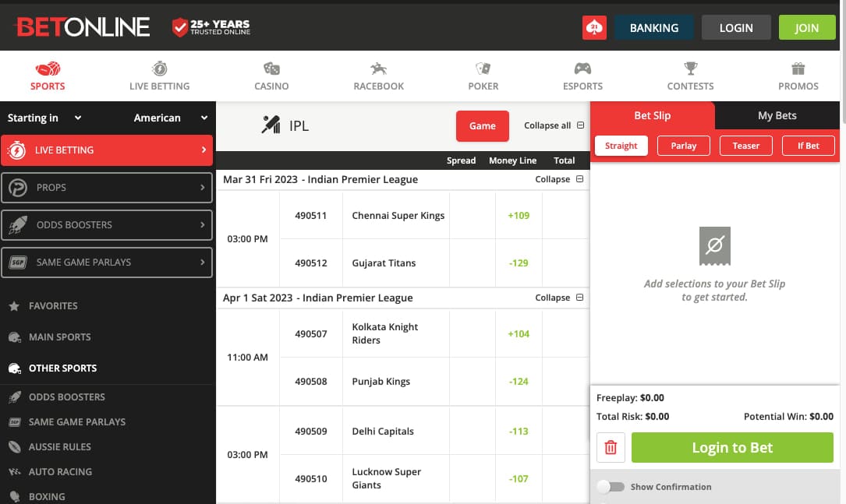Click the sidebar Live Betting stopwatch icon
The height and width of the screenshot is (504, 846).
[x=16, y=150]
